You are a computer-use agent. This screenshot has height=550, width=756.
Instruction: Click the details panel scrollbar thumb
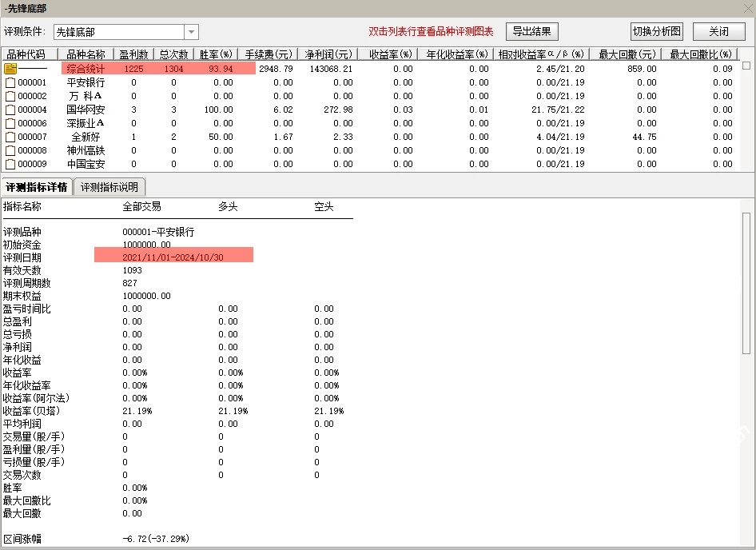(x=746, y=283)
